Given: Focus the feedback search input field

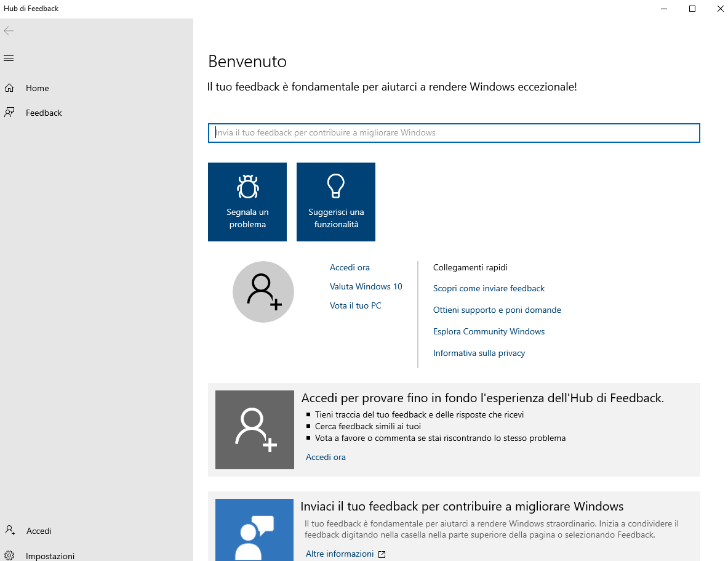Looking at the screenshot, I should point(454,133).
